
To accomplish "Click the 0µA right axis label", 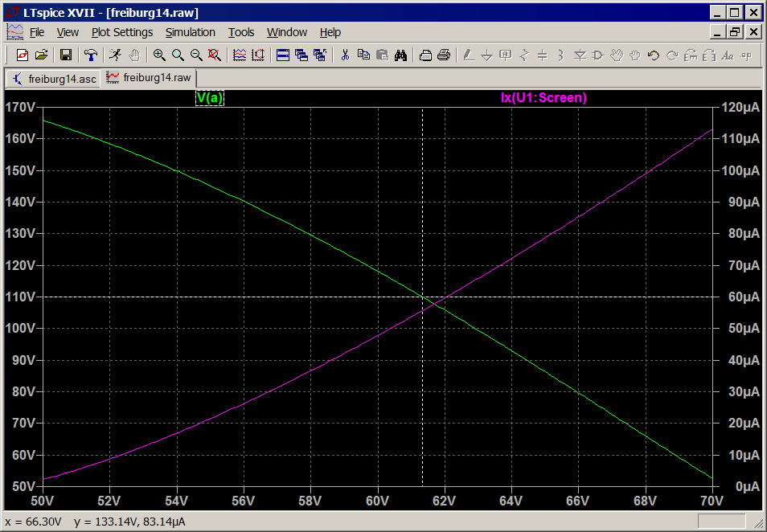I will pyautogui.click(x=748, y=486).
